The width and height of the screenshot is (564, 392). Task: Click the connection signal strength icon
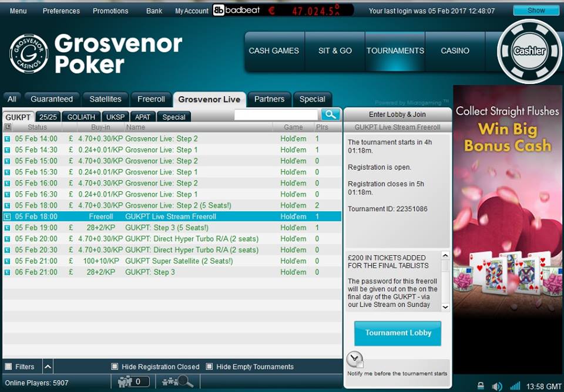tap(515, 387)
